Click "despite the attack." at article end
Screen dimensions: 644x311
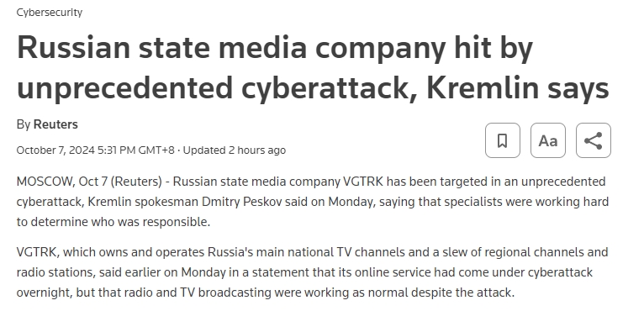pos(463,293)
